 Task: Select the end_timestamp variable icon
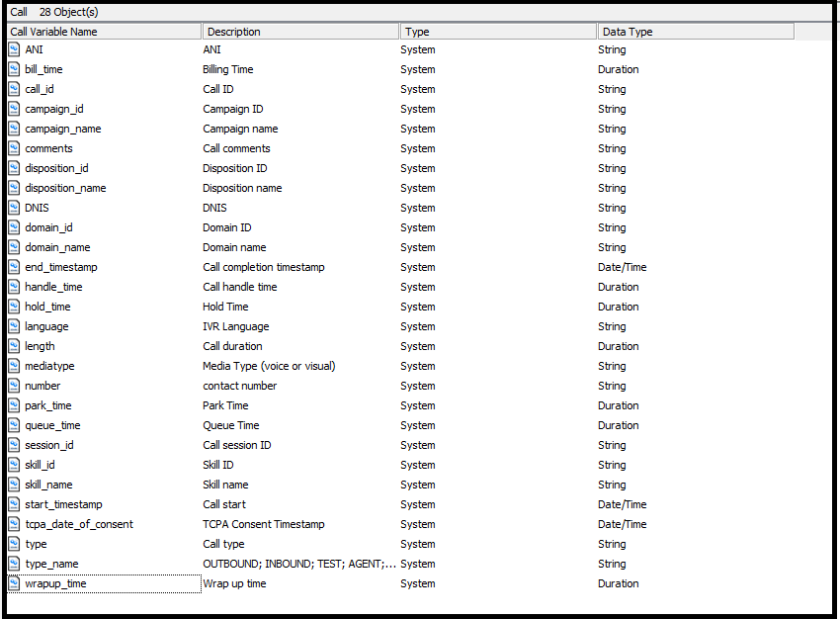tap(14, 267)
